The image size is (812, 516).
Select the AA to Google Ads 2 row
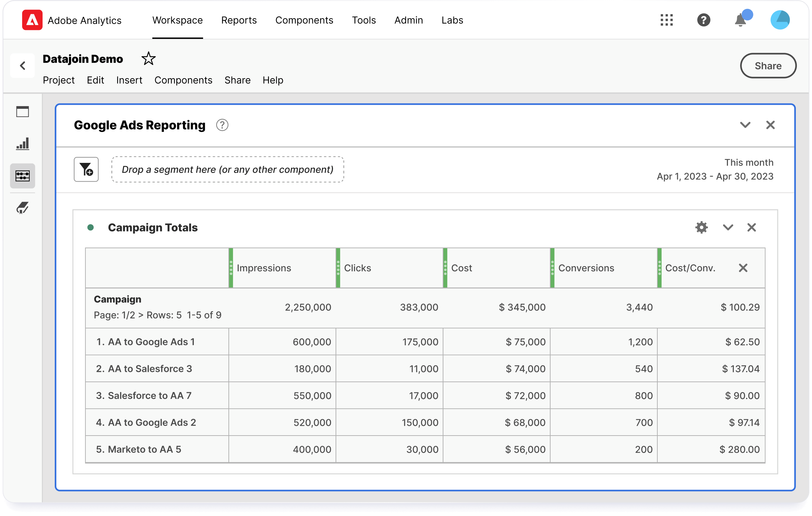tap(425, 422)
